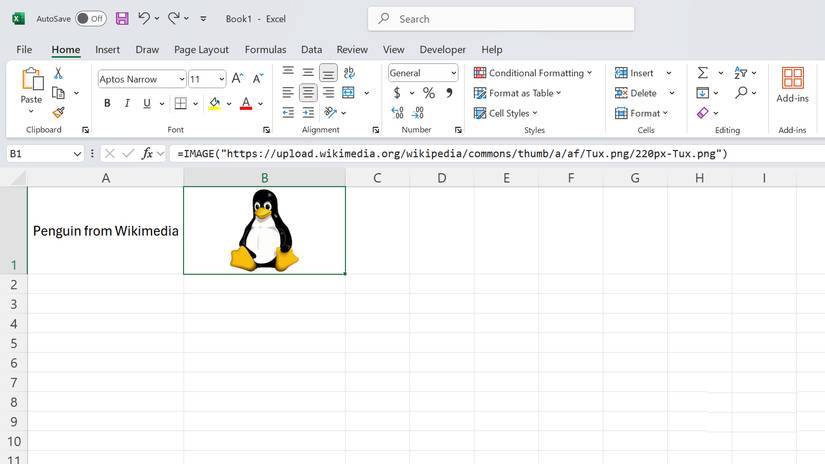This screenshot has height=464, width=825.
Task: Toggle Top Align vertical alignment
Action: [x=288, y=72]
